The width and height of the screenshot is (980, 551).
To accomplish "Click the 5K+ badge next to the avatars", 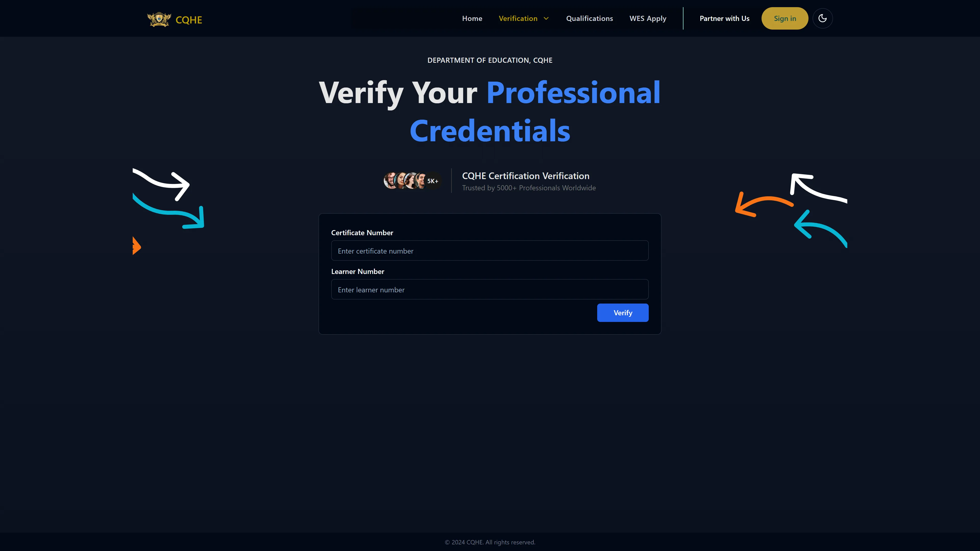I will [433, 181].
